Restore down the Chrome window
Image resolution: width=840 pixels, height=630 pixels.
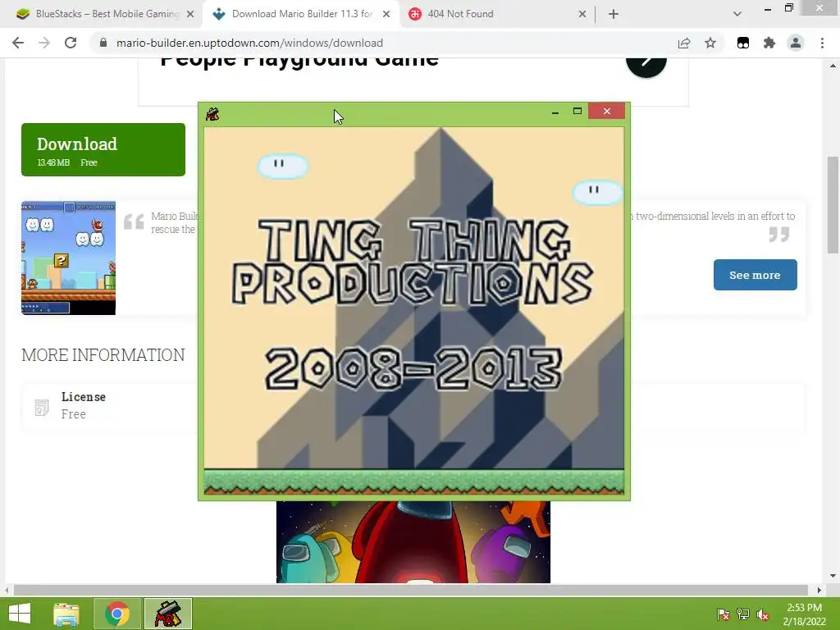788,7
